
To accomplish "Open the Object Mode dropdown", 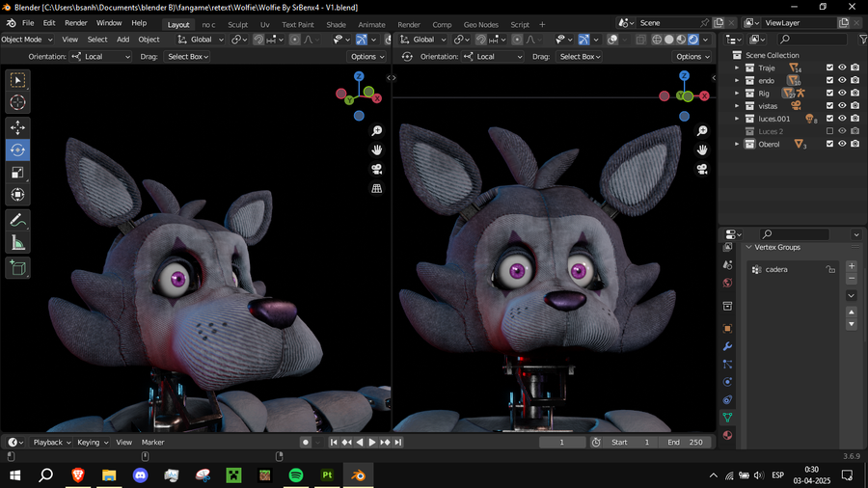I will 27,40.
